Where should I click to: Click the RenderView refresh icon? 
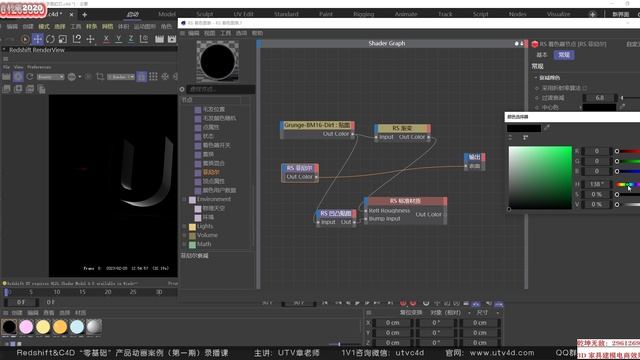pos(30,77)
